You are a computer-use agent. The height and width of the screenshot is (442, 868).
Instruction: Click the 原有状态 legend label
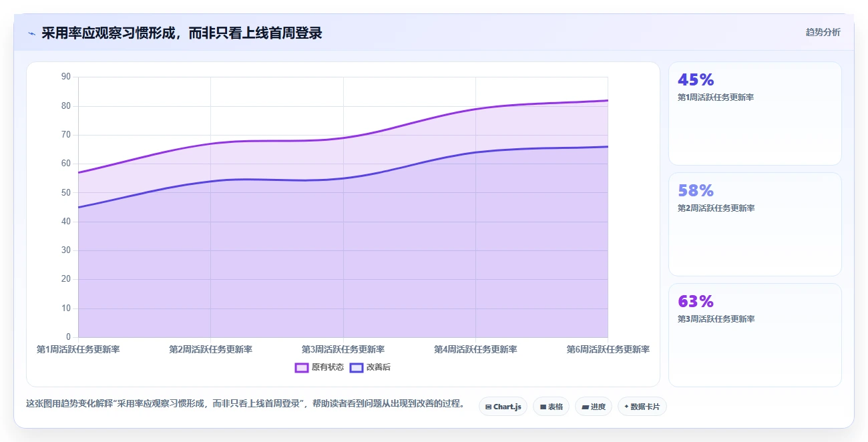tap(328, 367)
